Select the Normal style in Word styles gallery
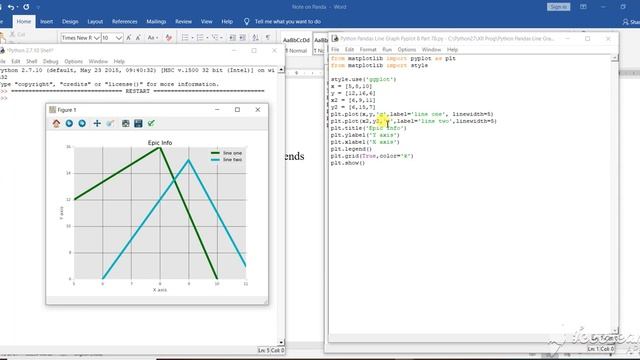This screenshot has width=640, height=360. click(296, 44)
